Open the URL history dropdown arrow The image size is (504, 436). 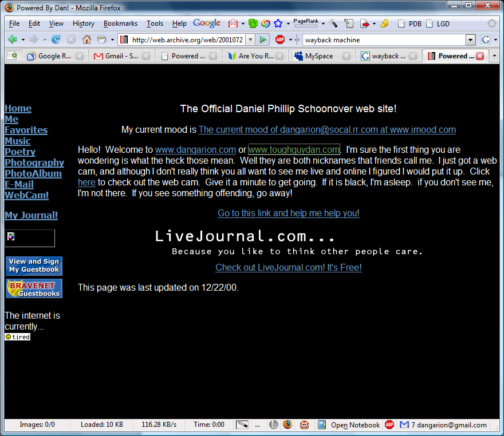pyautogui.click(x=250, y=39)
